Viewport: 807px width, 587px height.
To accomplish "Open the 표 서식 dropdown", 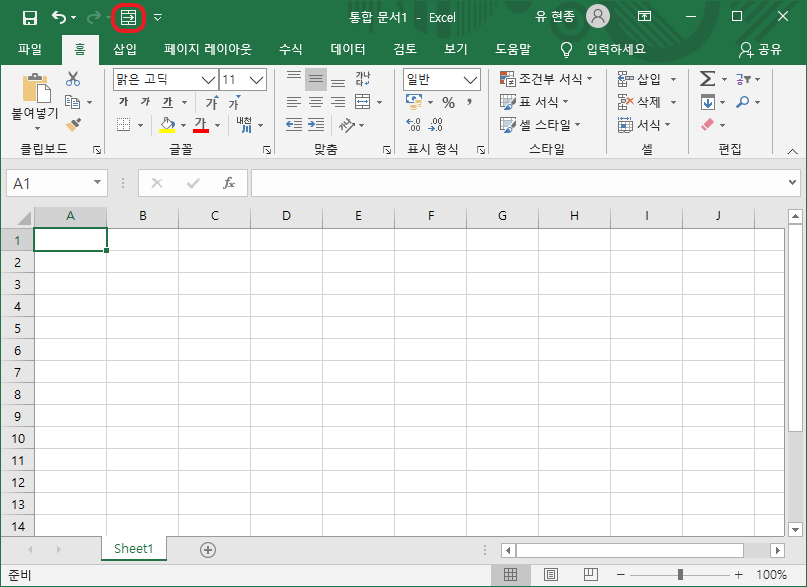I will tap(534, 102).
